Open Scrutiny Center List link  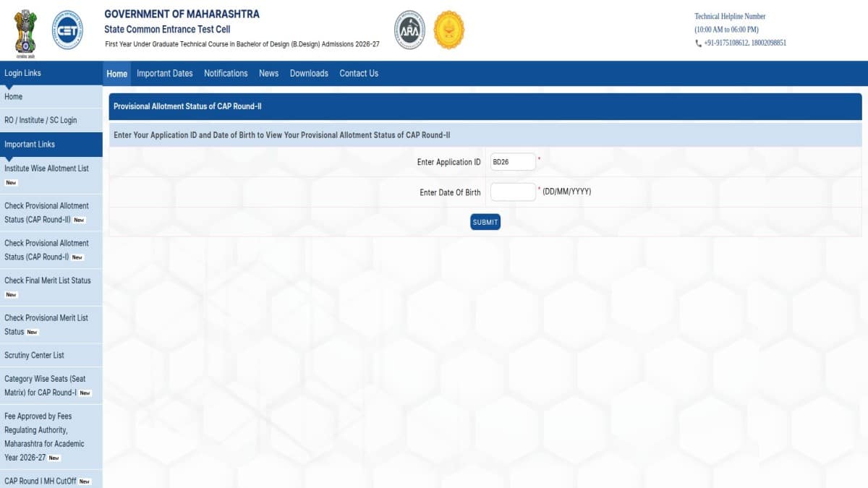coord(51,355)
